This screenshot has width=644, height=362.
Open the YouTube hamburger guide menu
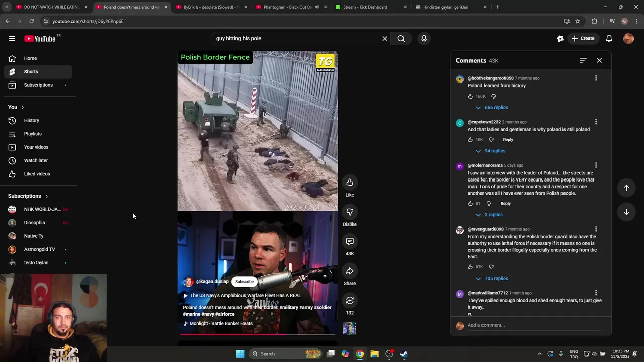(x=12, y=39)
